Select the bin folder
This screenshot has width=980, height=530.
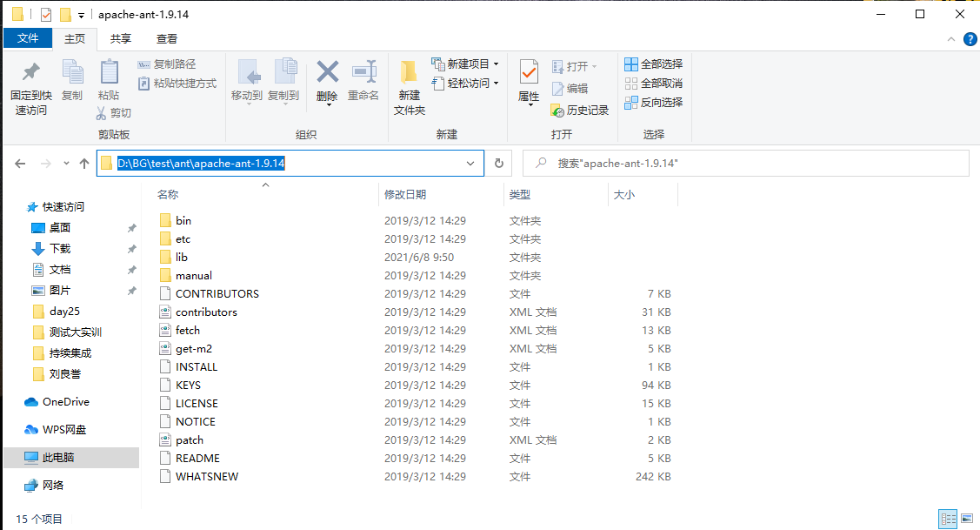point(176,220)
